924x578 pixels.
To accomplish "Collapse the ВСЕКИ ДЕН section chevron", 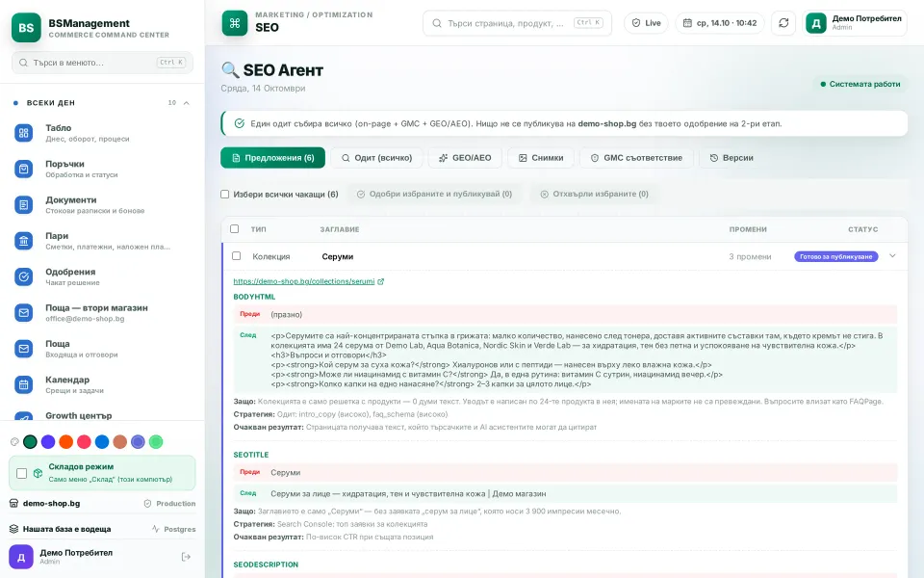I will click(x=186, y=103).
